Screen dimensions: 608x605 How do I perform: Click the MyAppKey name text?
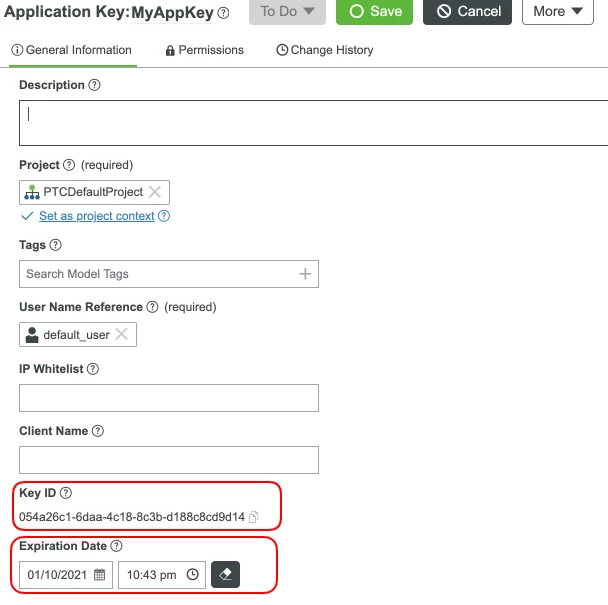point(173,13)
